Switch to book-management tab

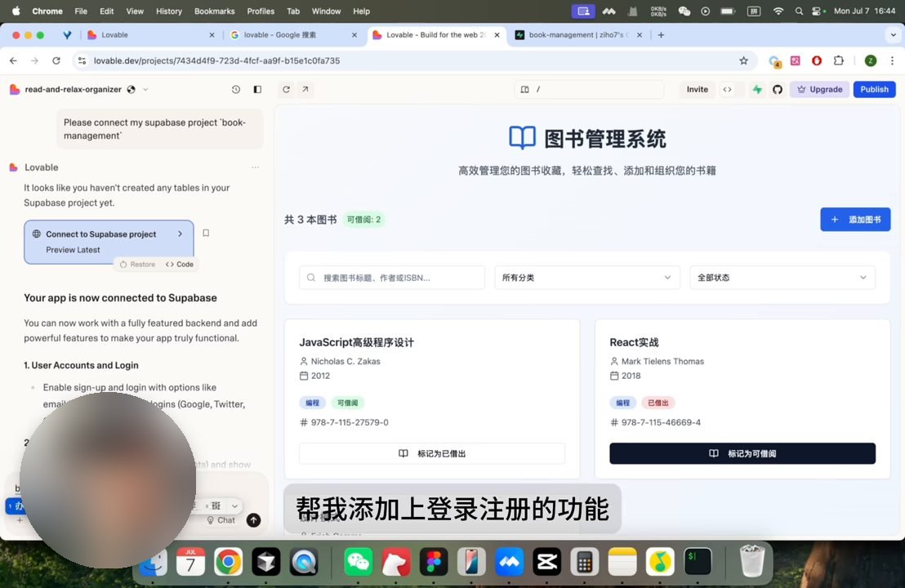click(577, 35)
